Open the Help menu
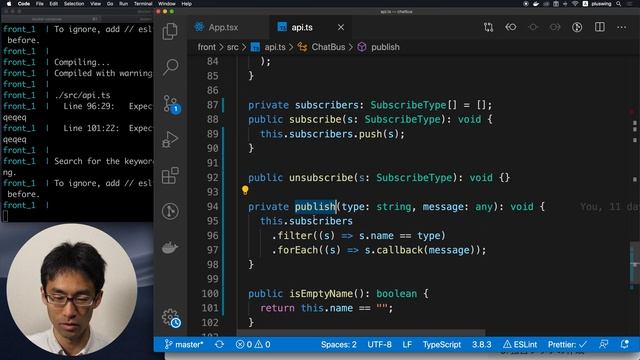Viewport: 640px width, 360px height. point(187,4)
